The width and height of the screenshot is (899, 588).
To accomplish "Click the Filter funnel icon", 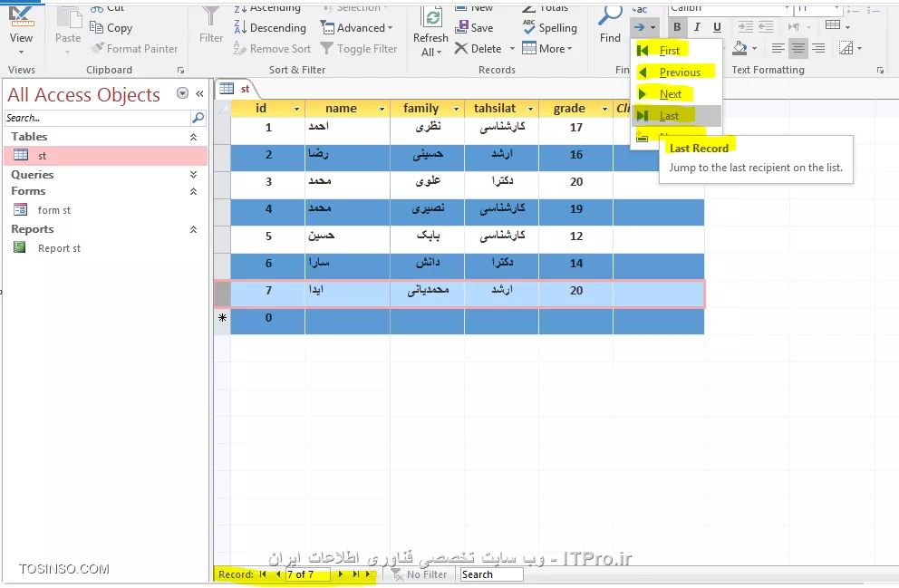I will point(211,16).
